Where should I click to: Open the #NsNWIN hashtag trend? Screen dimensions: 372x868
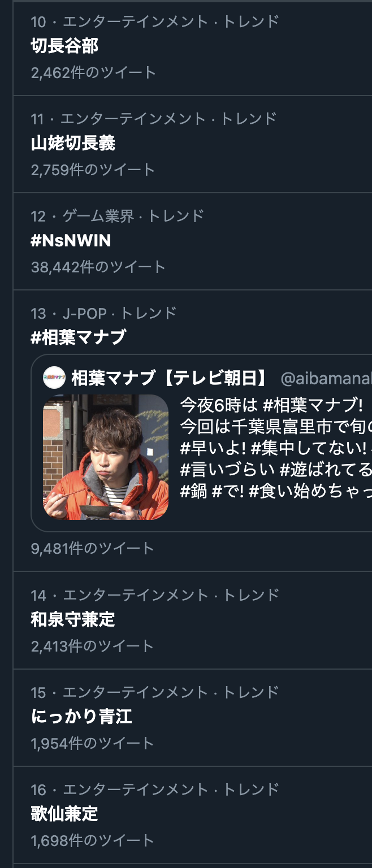(x=71, y=241)
